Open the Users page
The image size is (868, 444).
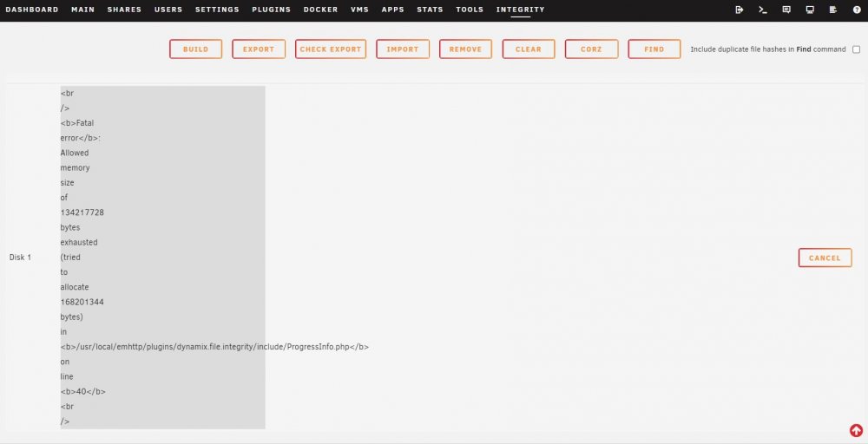coord(168,10)
